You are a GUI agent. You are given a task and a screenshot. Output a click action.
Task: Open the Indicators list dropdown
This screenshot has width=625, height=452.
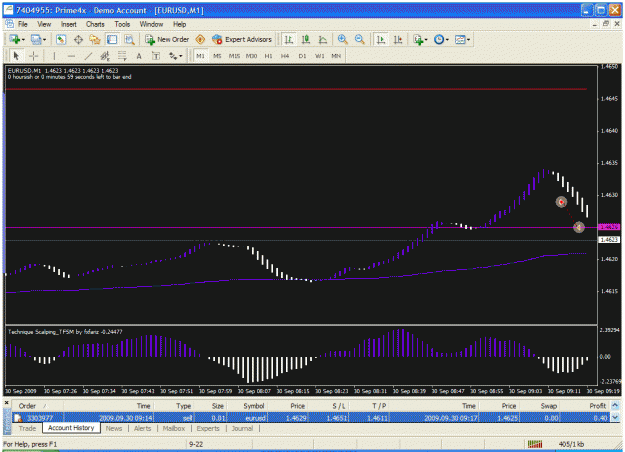coord(420,39)
